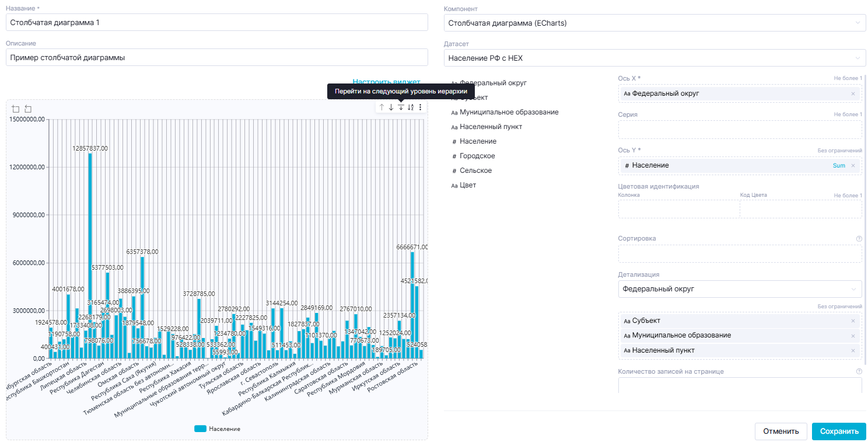Remove Населенный пункт from detail levels
Screen dimensions: 868x442
(853, 350)
